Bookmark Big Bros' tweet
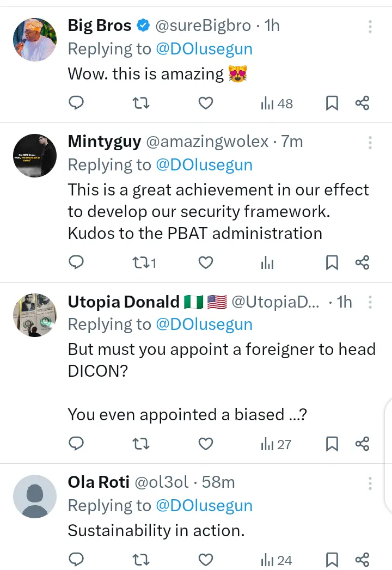Screen dimensions: 392x570 (x=332, y=103)
